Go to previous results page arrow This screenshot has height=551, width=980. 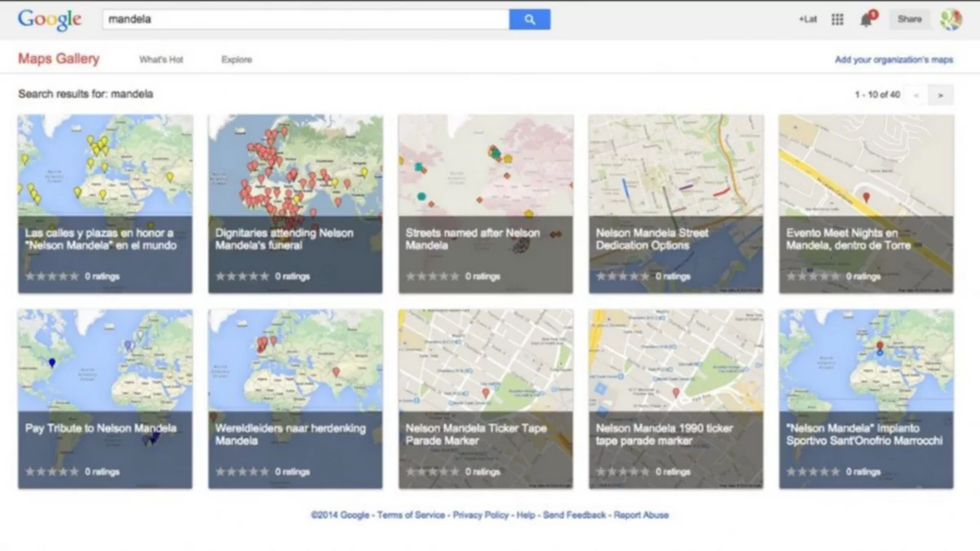(x=916, y=96)
